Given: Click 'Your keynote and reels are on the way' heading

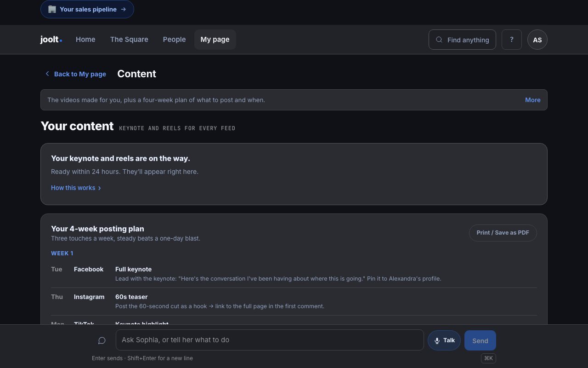Looking at the screenshot, I should 120,158.
